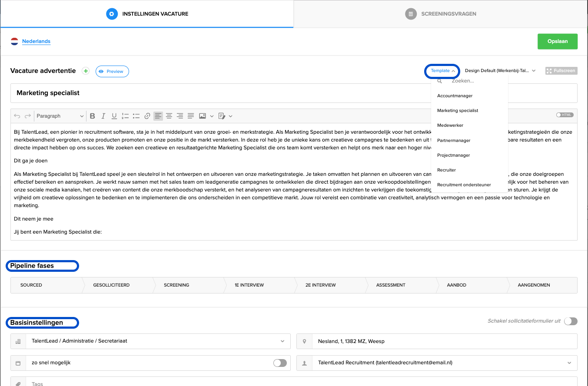588x386 pixels.
Task: Click the Dutch flag icon
Action: pyautogui.click(x=14, y=42)
